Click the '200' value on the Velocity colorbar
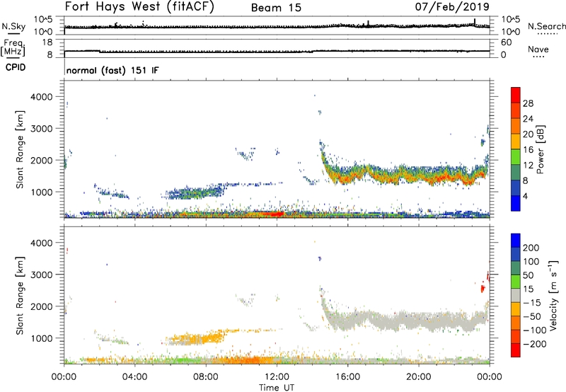 coord(531,248)
